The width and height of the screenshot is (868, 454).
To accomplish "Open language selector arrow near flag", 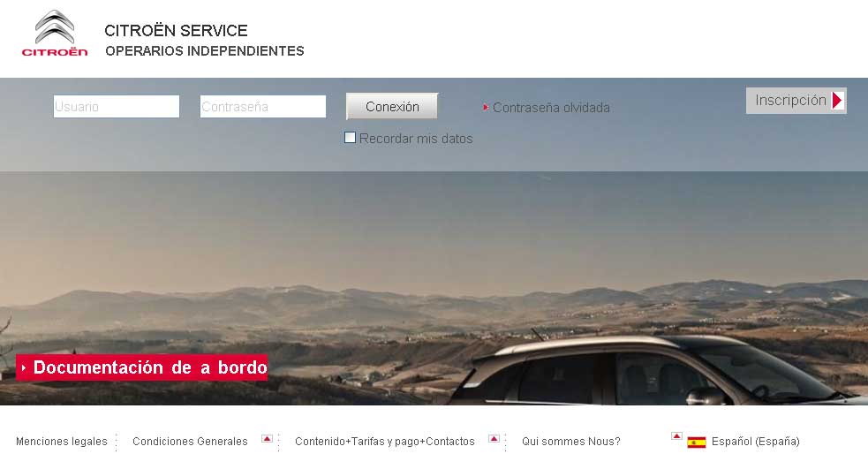I will coord(676,435).
